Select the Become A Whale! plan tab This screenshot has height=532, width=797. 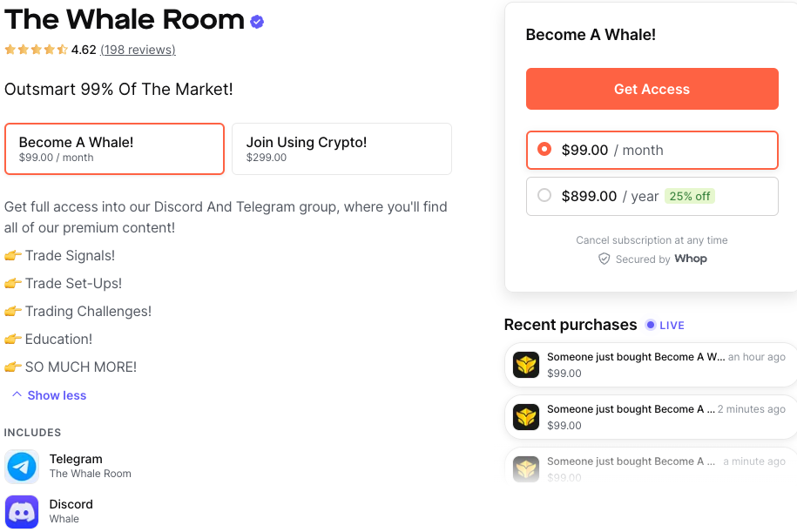coord(114,149)
